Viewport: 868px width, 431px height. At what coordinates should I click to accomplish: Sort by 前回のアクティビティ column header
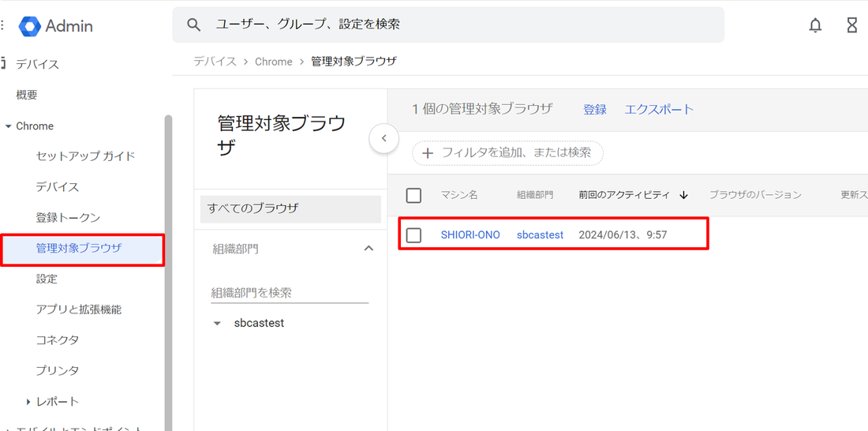(x=624, y=195)
